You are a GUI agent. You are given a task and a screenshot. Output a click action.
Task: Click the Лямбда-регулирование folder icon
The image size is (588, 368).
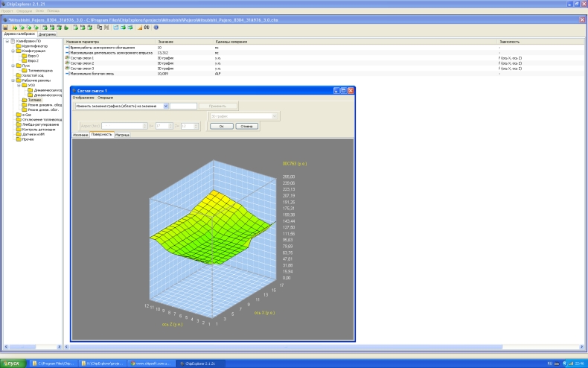pos(18,124)
